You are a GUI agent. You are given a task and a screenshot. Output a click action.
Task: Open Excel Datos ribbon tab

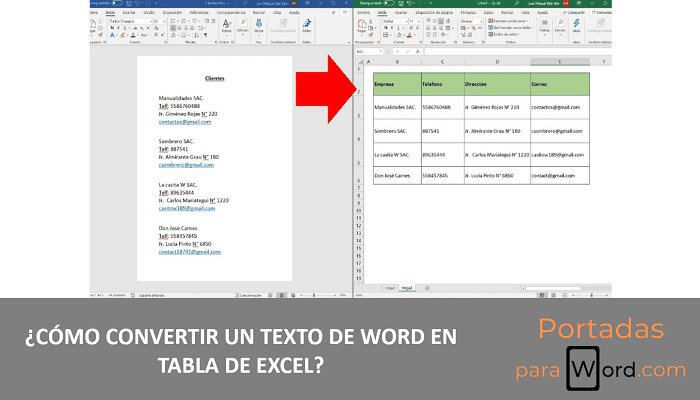[489, 12]
